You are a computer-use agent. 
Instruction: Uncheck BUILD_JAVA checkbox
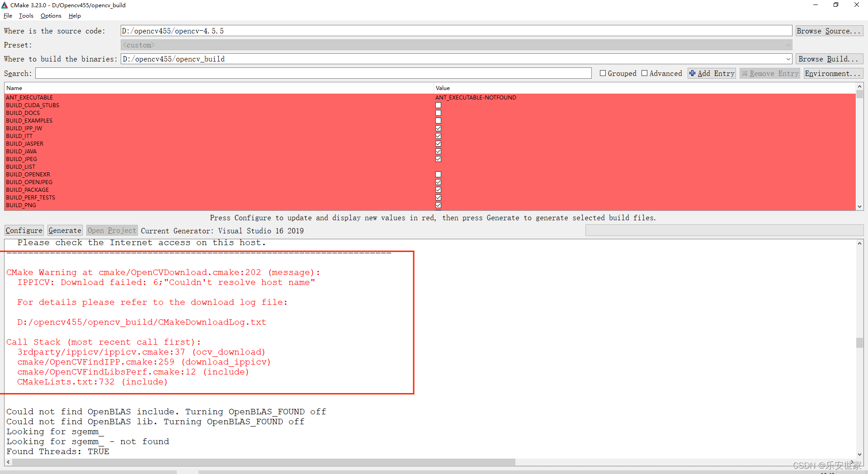click(x=438, y=152)
